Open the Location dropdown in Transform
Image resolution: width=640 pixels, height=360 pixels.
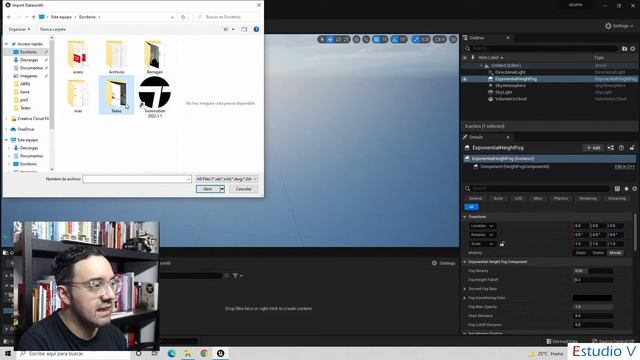click(x=482, y=226)
